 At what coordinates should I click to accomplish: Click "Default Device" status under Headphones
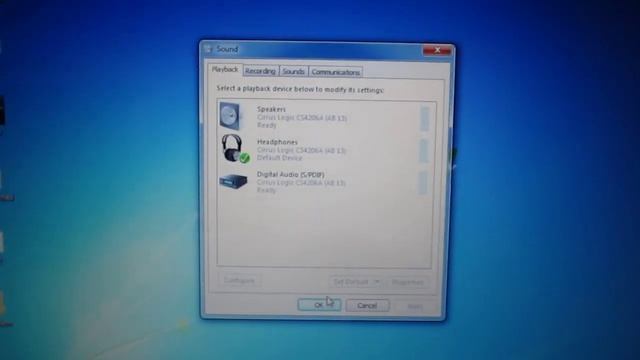pos(280,158)
